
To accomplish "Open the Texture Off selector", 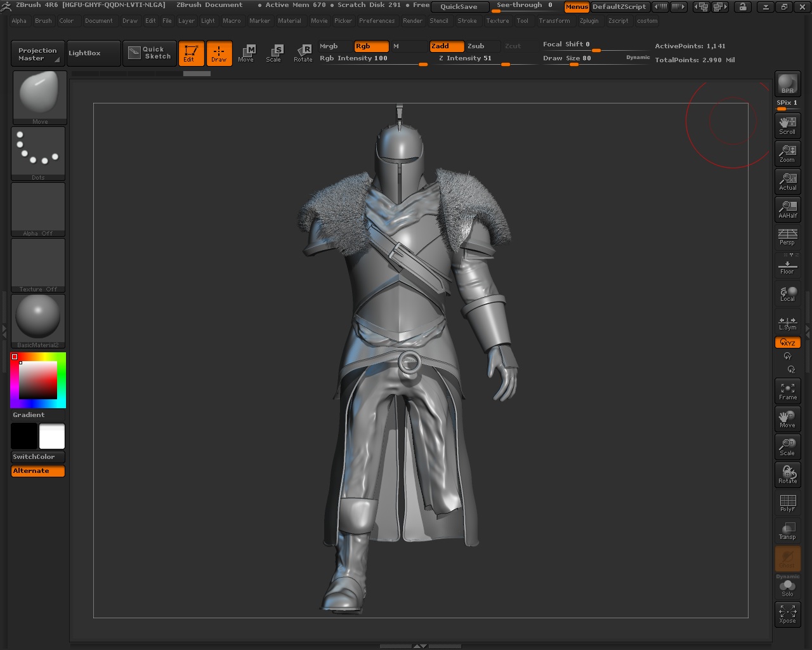I will coord(38,265).
